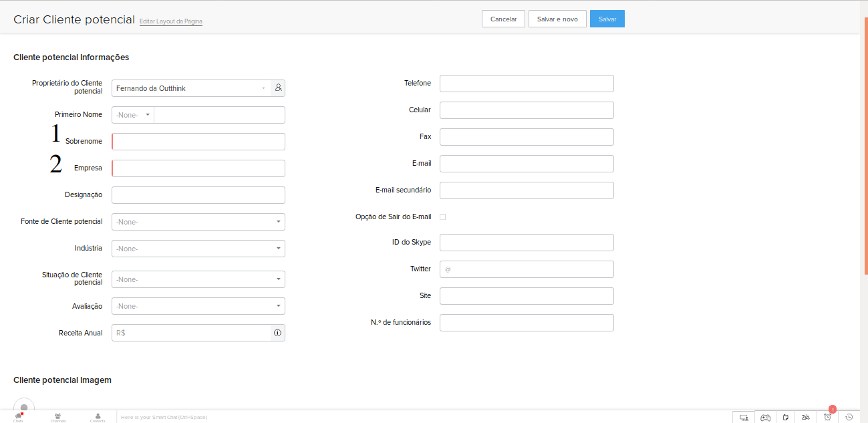
Task: Focus the Twitter @ input field
Action: (527, 269)
